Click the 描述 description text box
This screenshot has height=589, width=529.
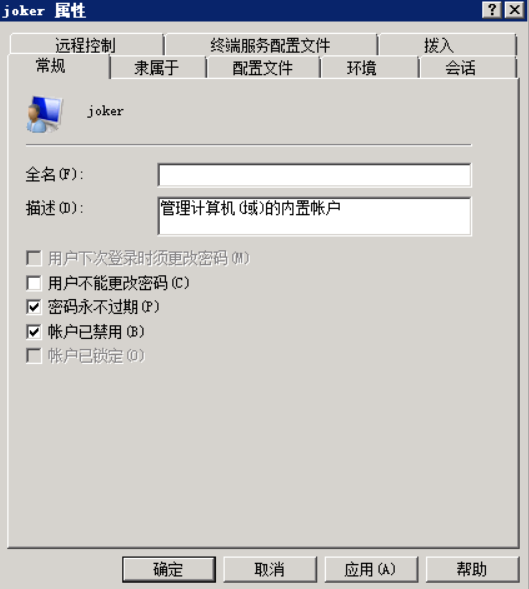[x=314, y=216]
